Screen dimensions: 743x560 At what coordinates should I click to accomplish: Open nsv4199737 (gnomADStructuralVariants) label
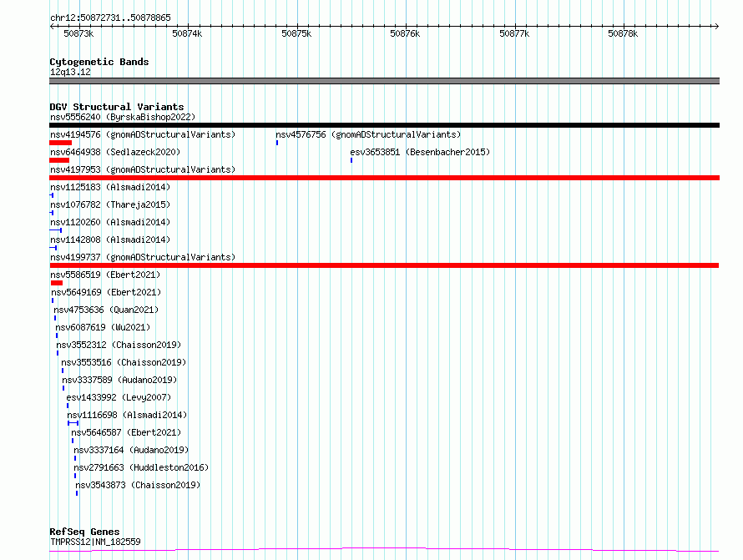click(x=143, y=257)
